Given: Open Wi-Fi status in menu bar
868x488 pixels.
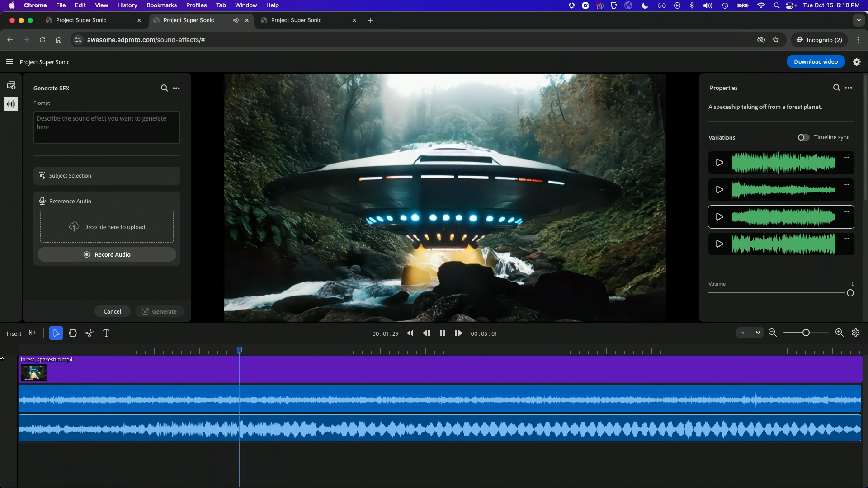Looking at the screenshot, I should (x=761, y=5).
